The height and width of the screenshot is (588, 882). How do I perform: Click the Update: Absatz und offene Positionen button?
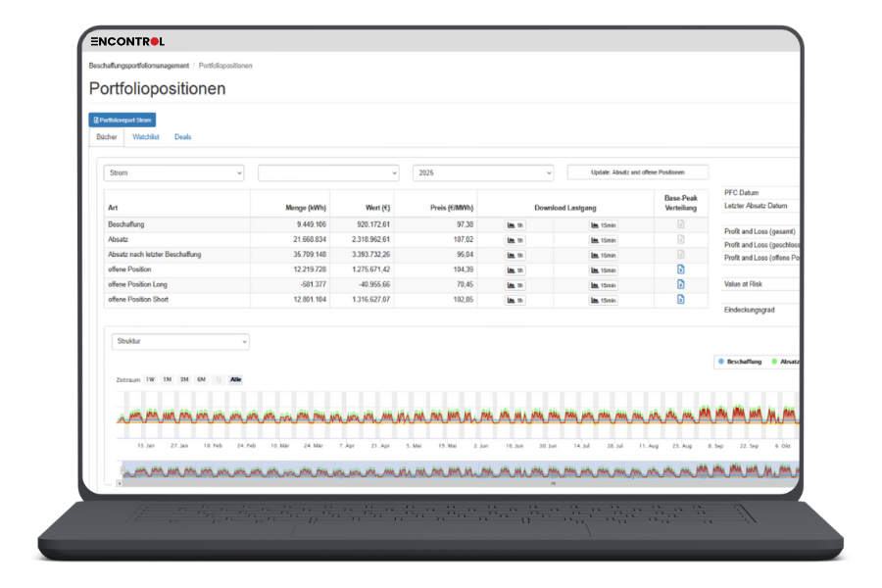[x=638, y=172]
